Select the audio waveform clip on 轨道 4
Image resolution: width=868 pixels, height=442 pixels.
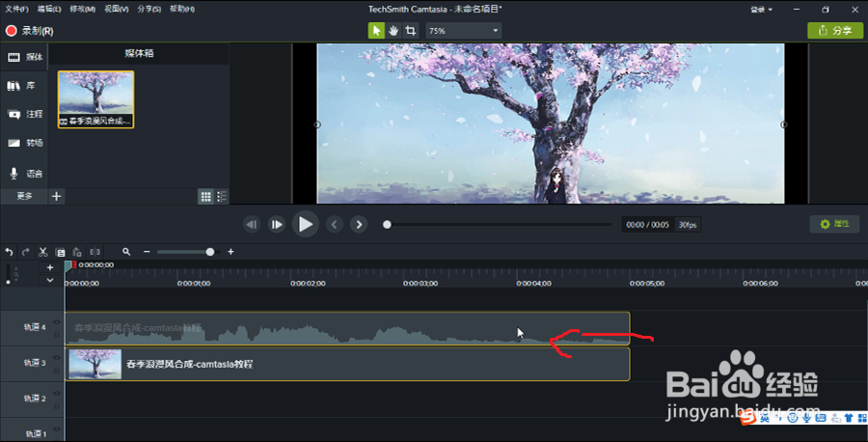[x=347, y=328]
